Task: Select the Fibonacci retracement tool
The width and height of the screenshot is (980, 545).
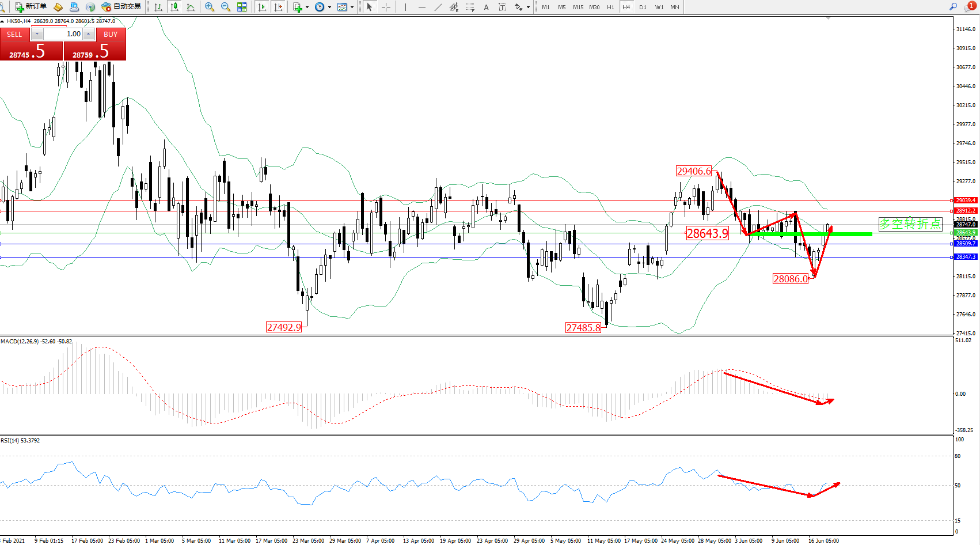Action: 470,7
